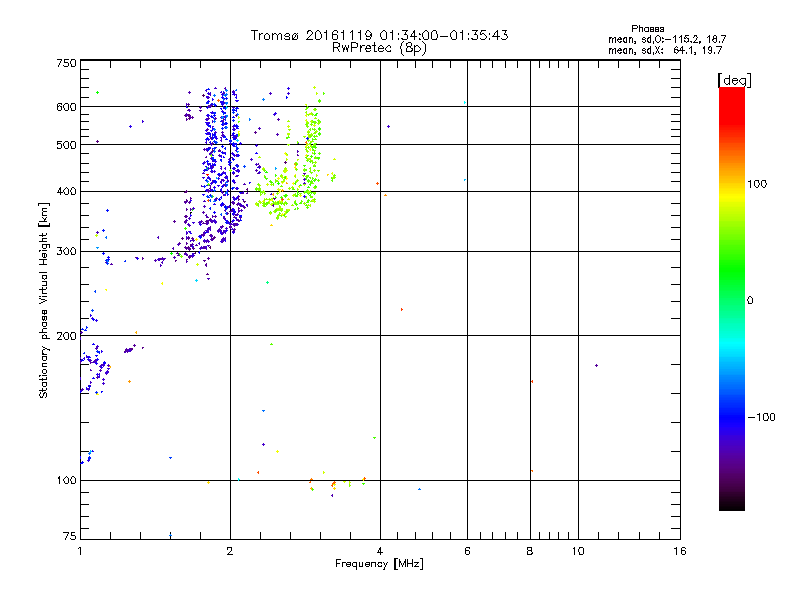Click the '6' frequency tick label
This screenshot has height=600, width=800.
click(467, 551)
